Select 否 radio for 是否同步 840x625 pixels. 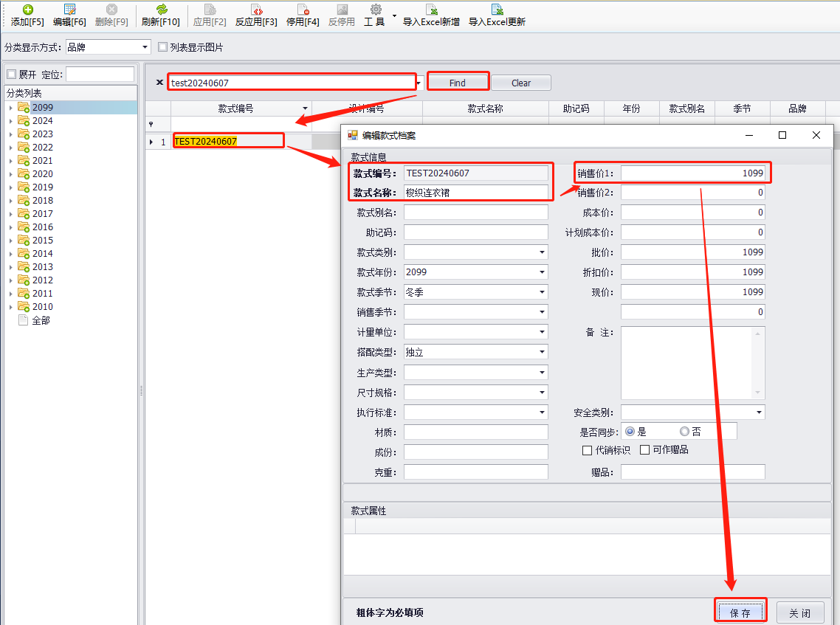click(685, 432)
